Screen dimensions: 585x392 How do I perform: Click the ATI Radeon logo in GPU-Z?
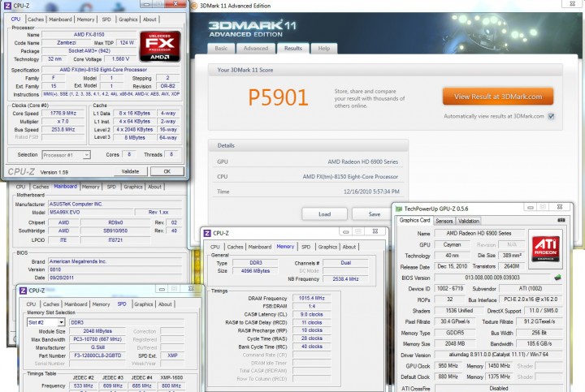tap(545, 249)
